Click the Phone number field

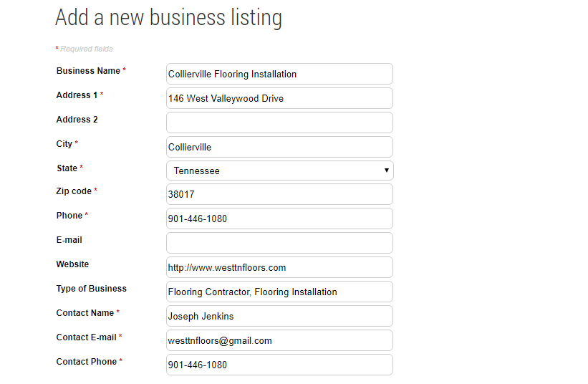pos(280,219)
